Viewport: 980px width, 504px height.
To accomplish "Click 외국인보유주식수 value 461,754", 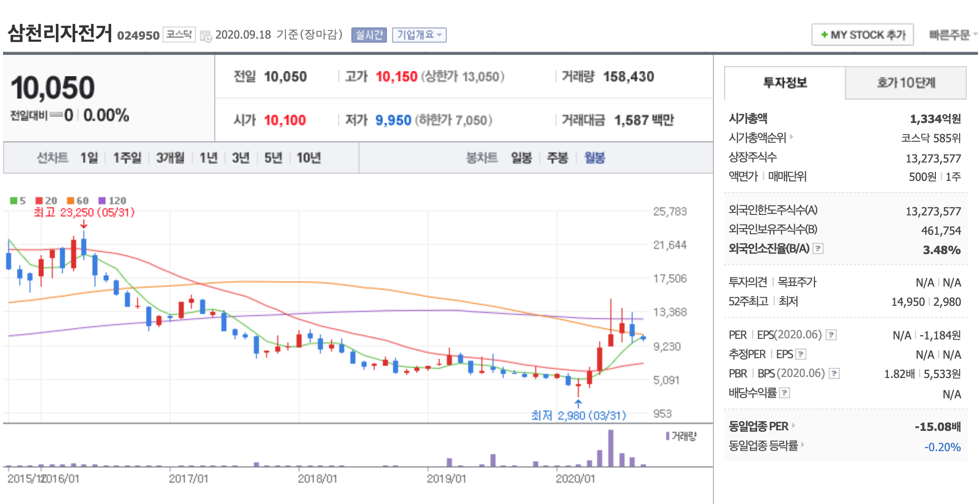I will [941, 231].
